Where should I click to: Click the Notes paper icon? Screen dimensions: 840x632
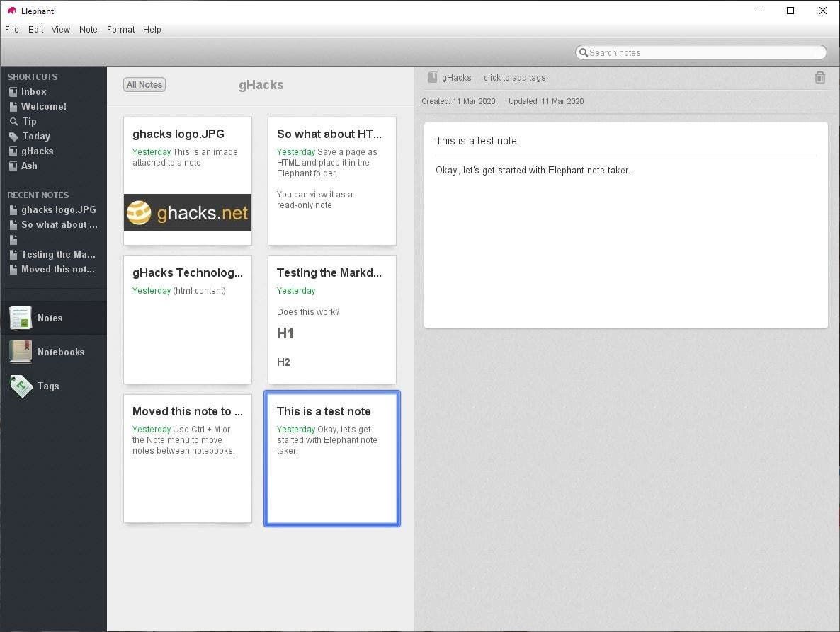click(x=21, y=318)
